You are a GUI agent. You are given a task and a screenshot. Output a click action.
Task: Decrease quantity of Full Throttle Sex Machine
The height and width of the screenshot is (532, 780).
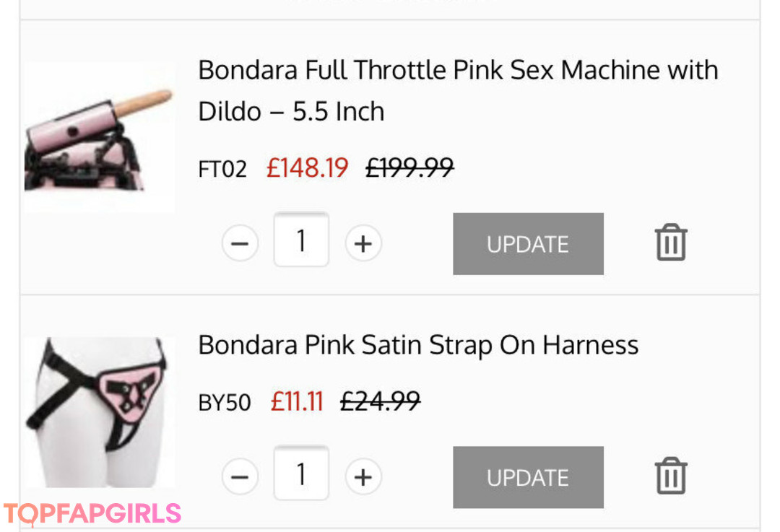(x=240, y=244)
